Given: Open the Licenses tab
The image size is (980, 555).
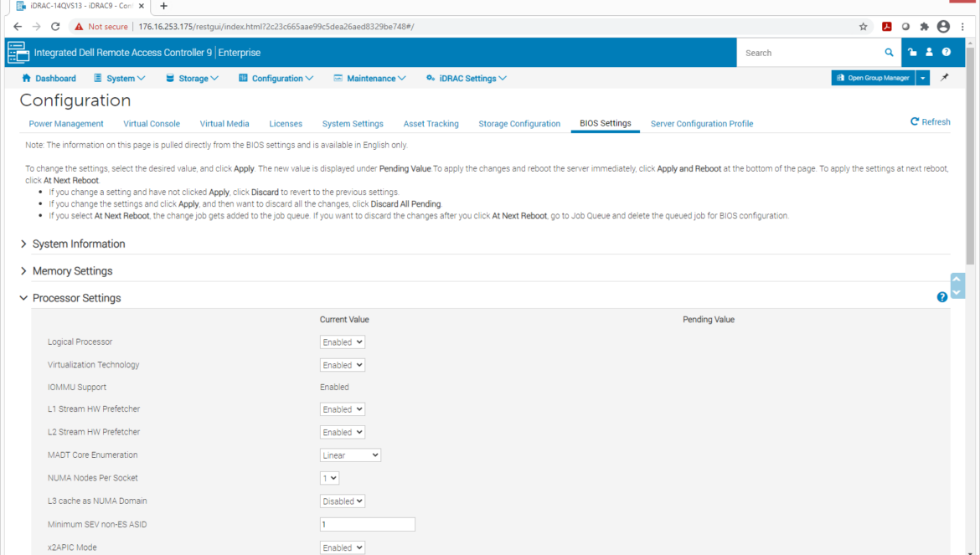Looking at the screenshot, I should pos(286,124).
